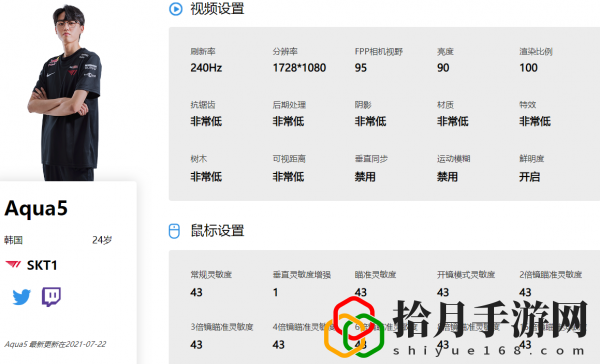
Task: Select the 鼠标设置 section heading
Action: pyautogui.click(x=217, y=230)
